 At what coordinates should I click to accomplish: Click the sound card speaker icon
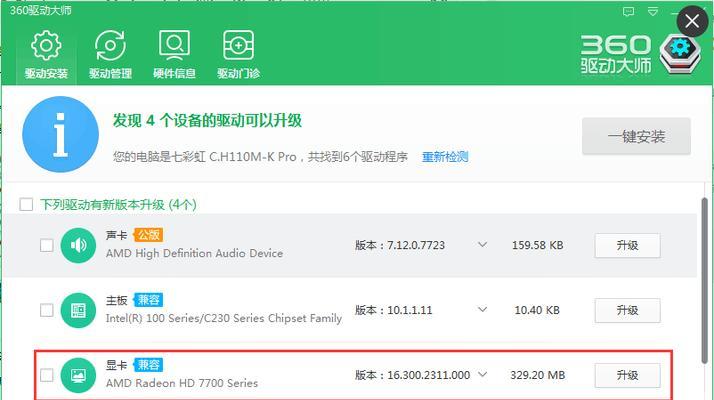pos(78,246)
